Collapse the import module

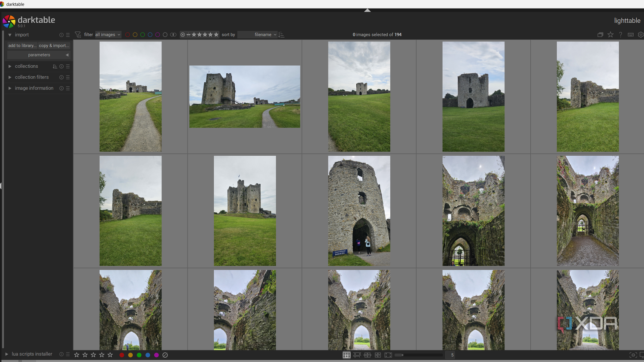pyautogui.click(x=10, y=35)
